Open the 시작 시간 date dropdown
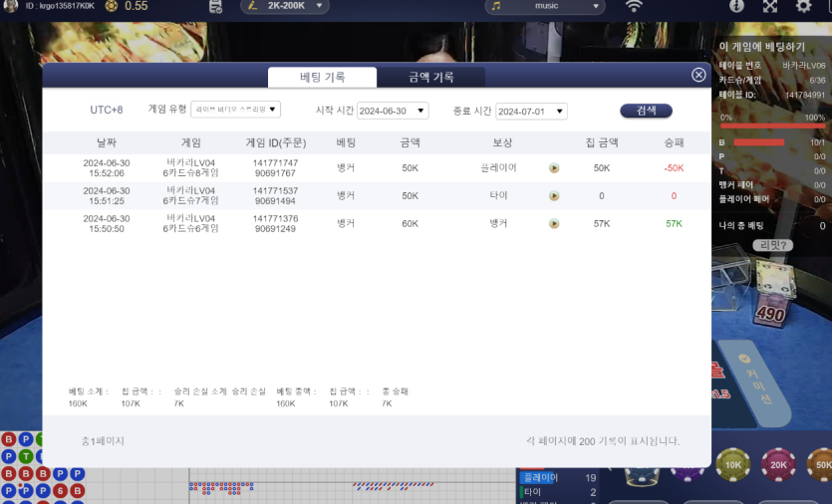This screenshot has height=504, width=832. 393,111
